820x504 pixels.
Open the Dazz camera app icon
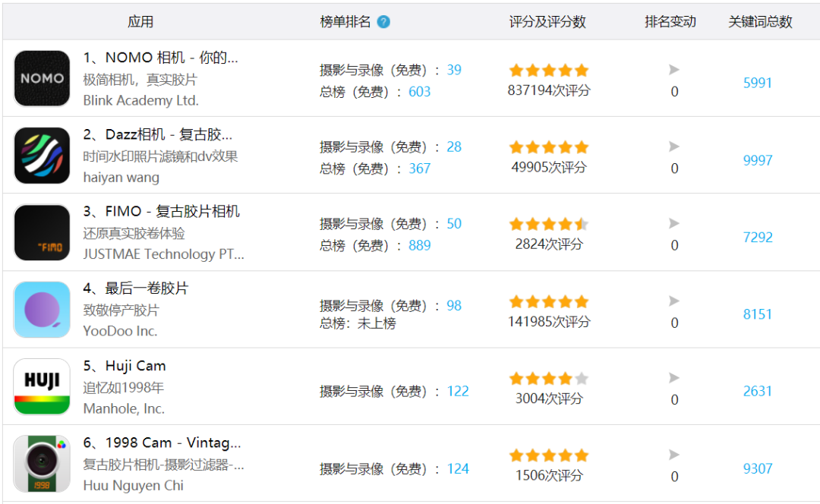click(x=42, y=156)
